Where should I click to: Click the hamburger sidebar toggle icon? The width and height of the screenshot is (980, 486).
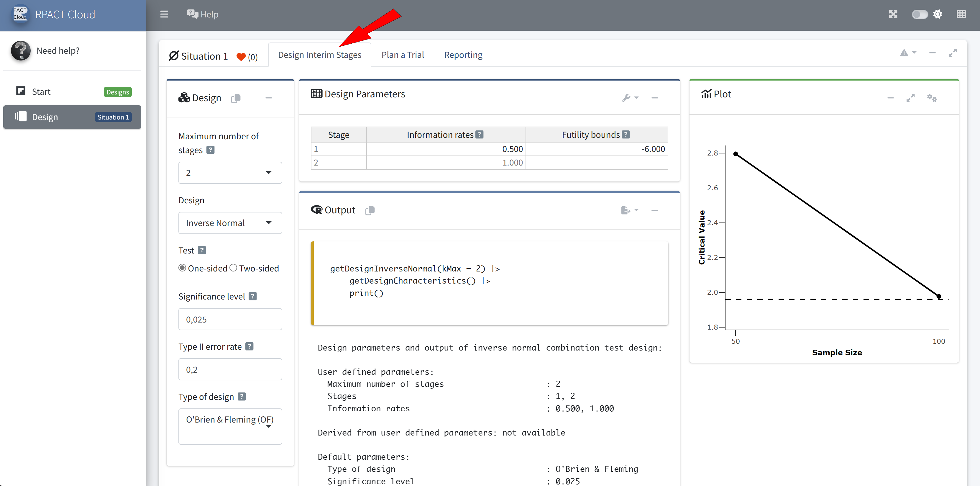(164, 14)
